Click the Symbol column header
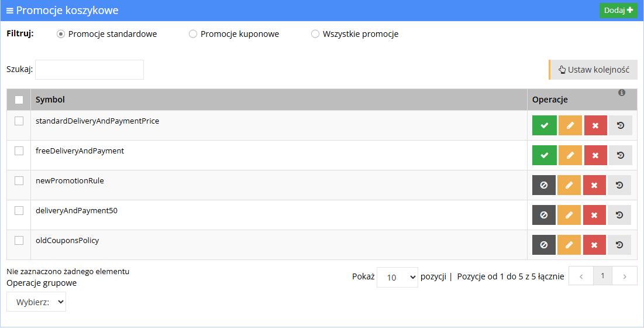This screenshot has width=644, height=328. coord(50,100)
